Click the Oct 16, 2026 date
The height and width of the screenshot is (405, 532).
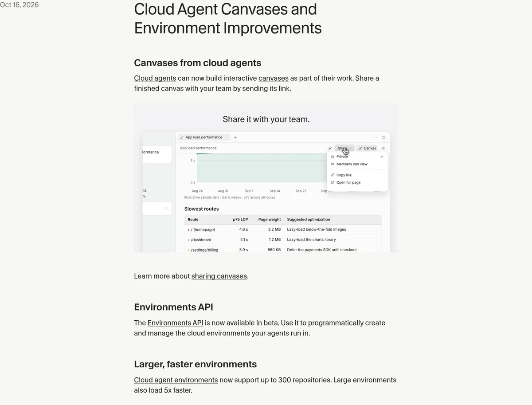tap(20, 5)
